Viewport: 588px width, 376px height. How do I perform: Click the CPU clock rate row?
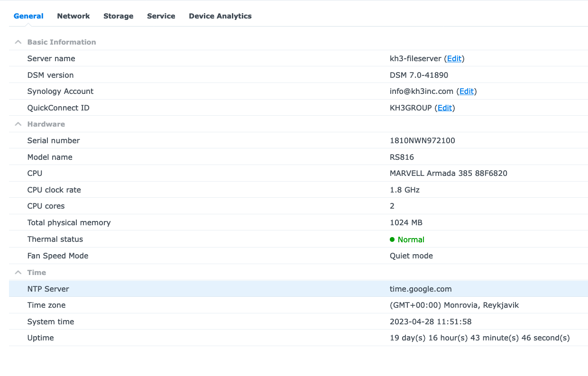pos(298,190)
